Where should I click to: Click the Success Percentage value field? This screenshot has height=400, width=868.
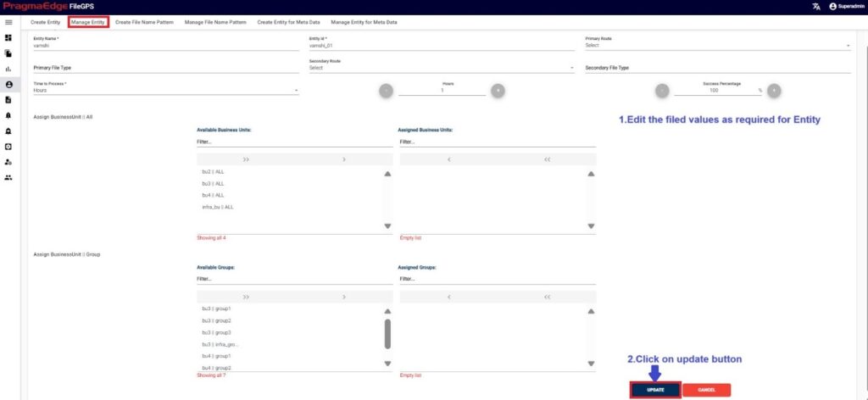pyautogui.click(x=714, y=90)
